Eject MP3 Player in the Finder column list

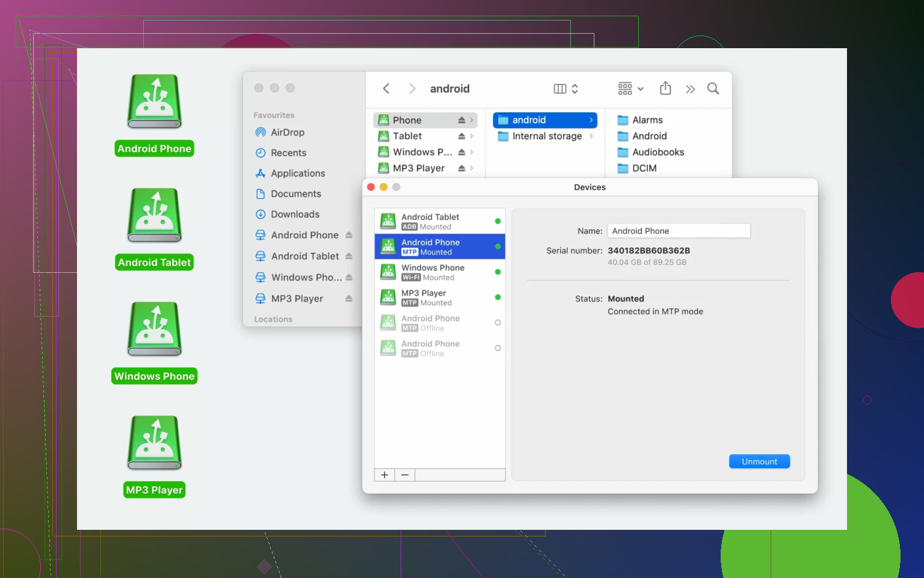tap(461, 168)
